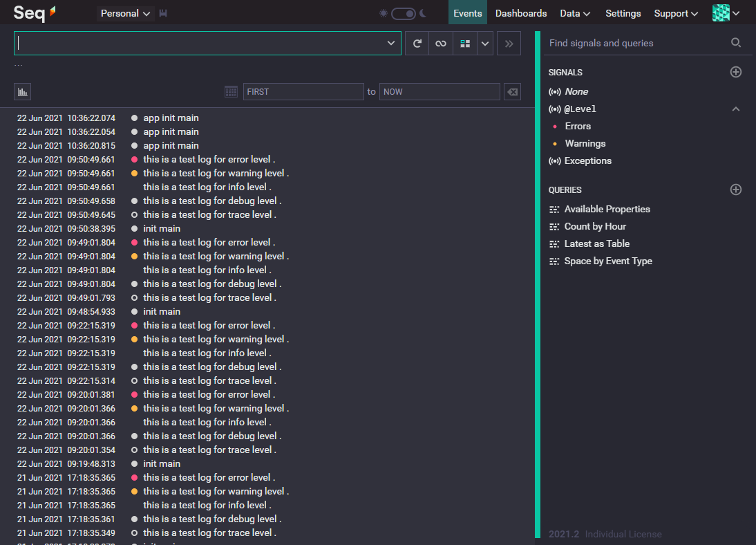Click the FIRST start date field
The height and width of the screenshot is (545, 756).
tap(303, 92)
